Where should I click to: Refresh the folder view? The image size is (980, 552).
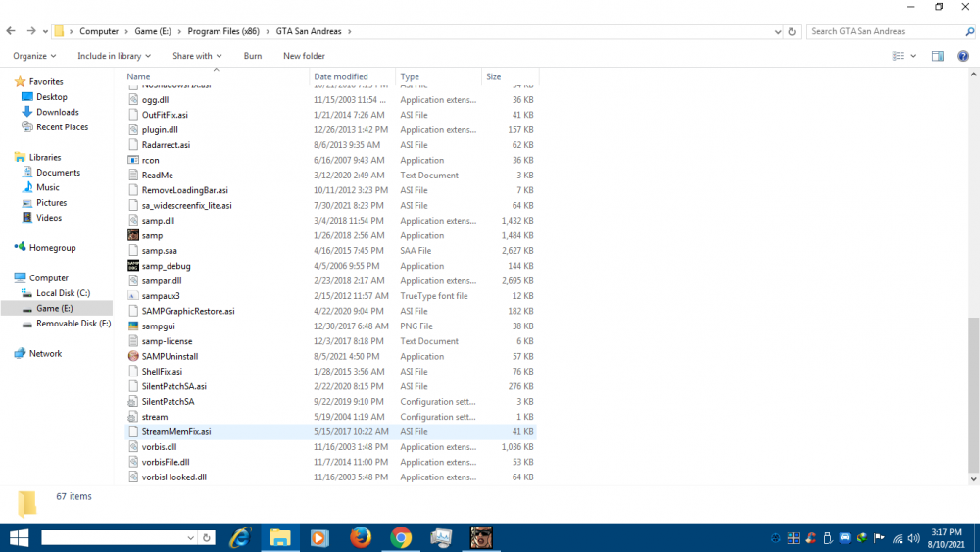click(792, 31)
